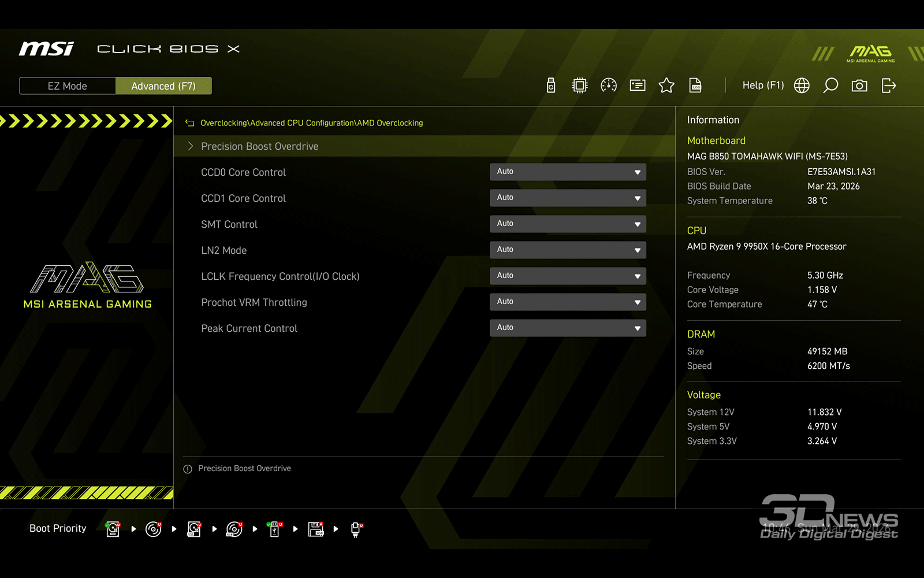924x578 pixels.
Task: Open SMT Control dropdown
Action: tap(568, 224)
